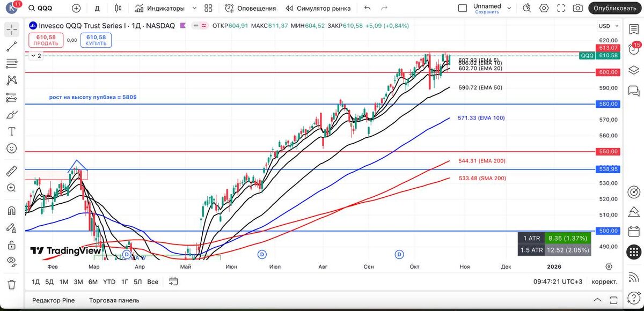Select the 1Д date range
Image resolution: width=644 pixels, height=311 pixels.
coord(36,282)
